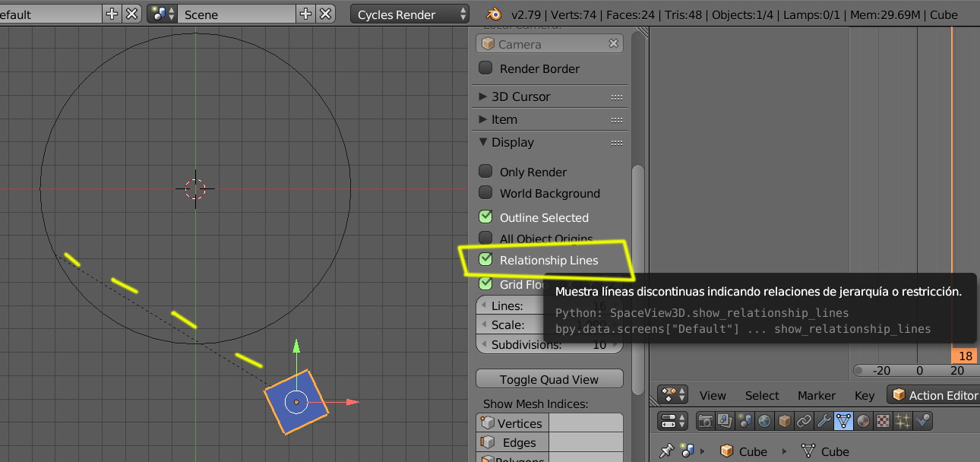Viewport: 980px width, 462px height.
Task: Click the Cube object name in breadcrumb
Action: click(753, 451)
